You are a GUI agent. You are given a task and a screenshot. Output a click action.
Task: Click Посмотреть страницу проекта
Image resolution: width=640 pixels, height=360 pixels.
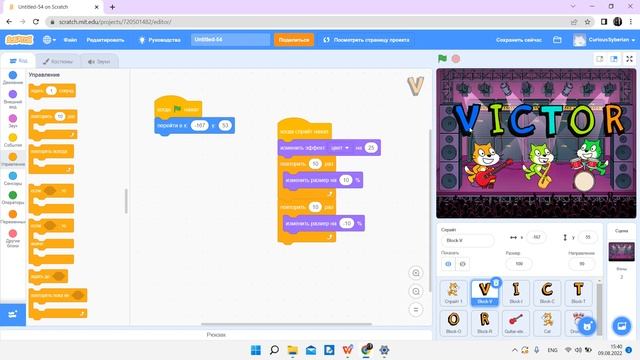coord(366,40)
